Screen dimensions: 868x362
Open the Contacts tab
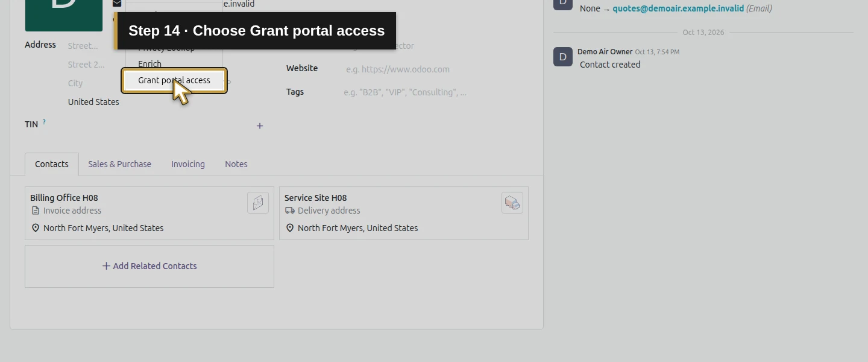point(52,164)
